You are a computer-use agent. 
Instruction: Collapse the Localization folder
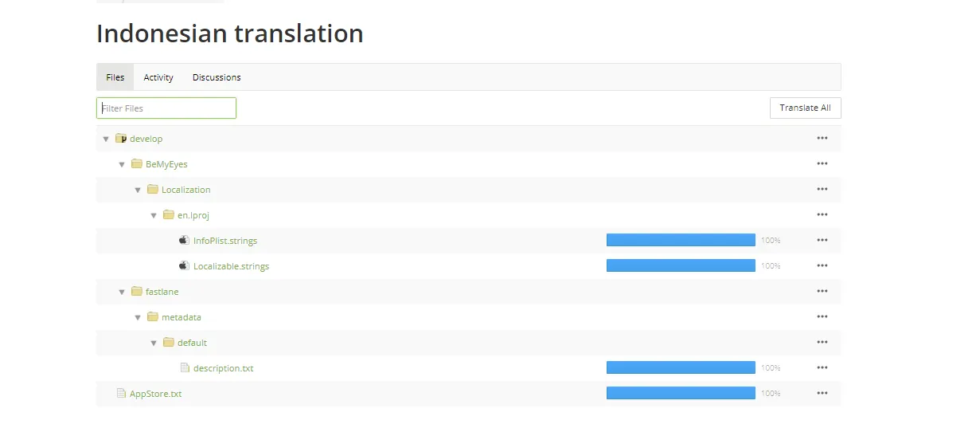point(138,190)
